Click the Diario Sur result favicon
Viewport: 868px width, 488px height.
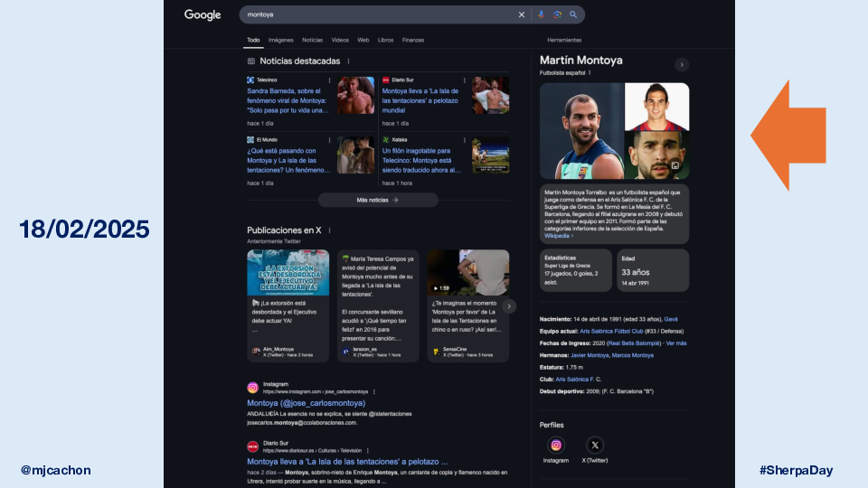(x=253, y=446)
